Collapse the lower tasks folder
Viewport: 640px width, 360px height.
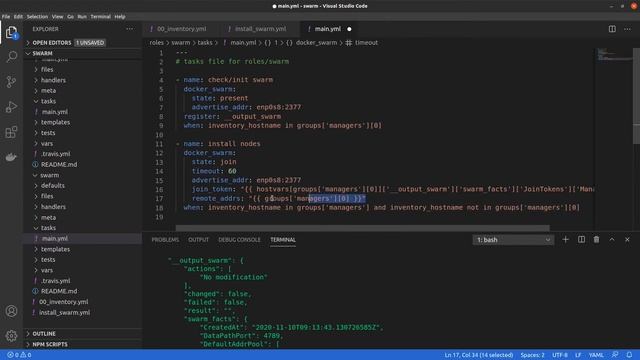48,228
